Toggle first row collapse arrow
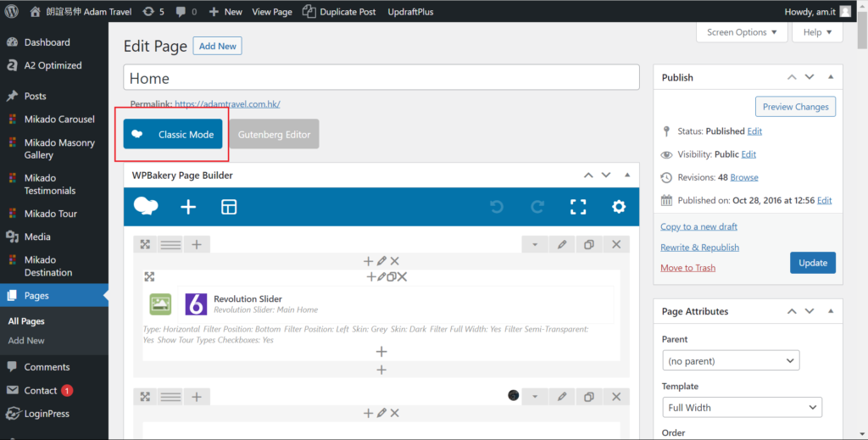Viewport: 868px width, 440px height. pyautogui.click(x=535, y=244)
